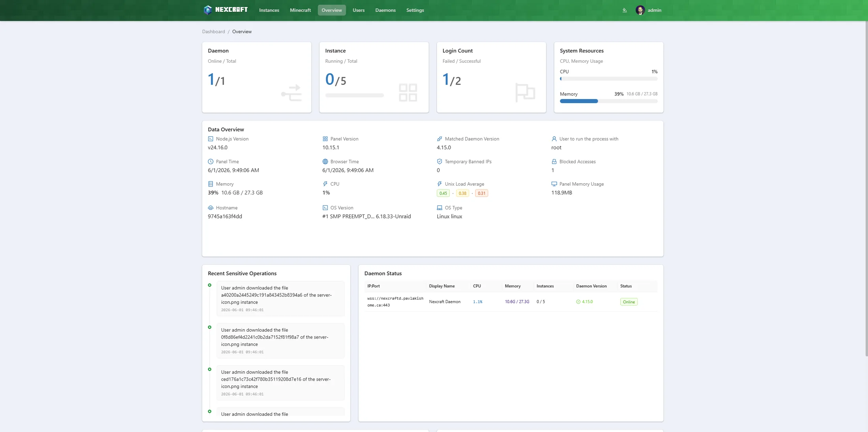Click the Instance running progress bar
This screenshot has height=432, width=868.
(355, 95)
